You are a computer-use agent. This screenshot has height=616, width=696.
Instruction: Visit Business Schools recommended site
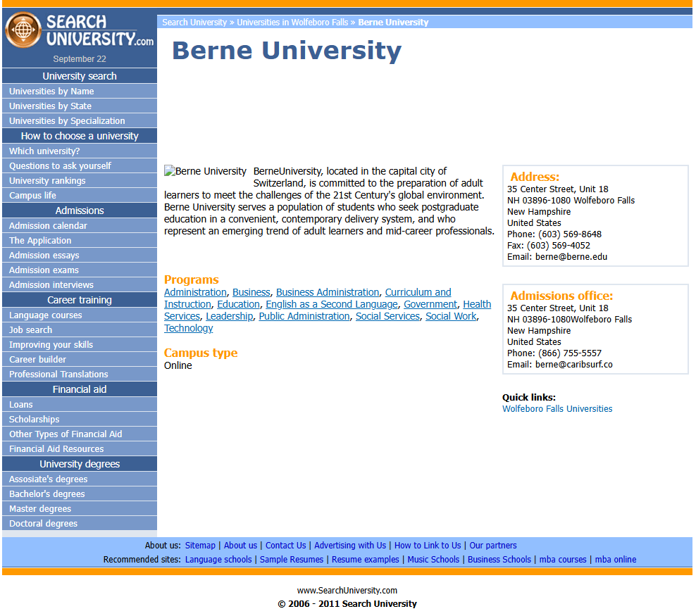pyautogui.click(x=499, y=560)
